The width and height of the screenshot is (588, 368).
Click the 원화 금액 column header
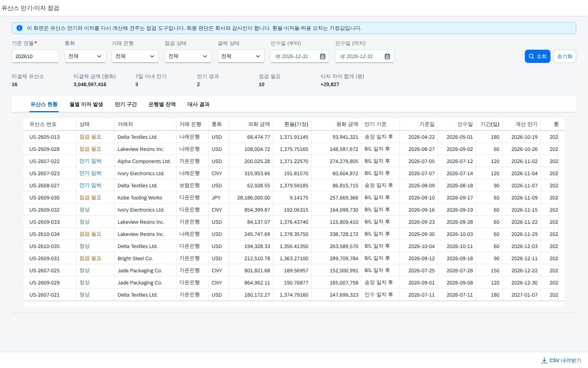click(x=337, y=124)
